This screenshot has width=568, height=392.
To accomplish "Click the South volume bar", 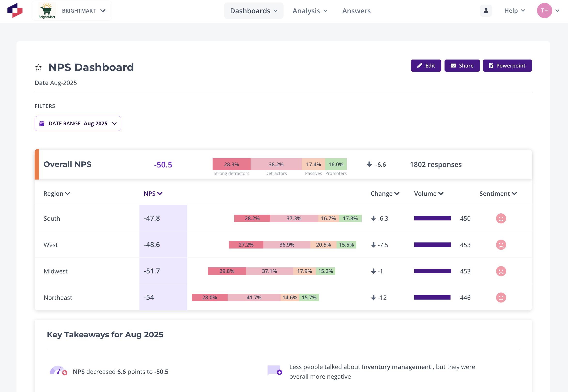I will pos(432,218).
